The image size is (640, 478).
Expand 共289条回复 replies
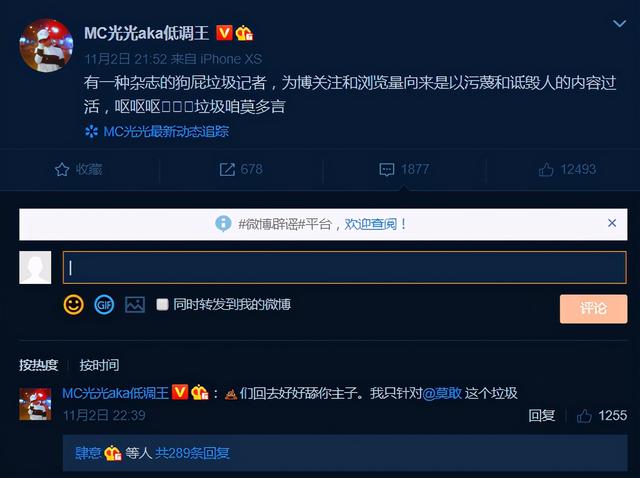(192, 453)
